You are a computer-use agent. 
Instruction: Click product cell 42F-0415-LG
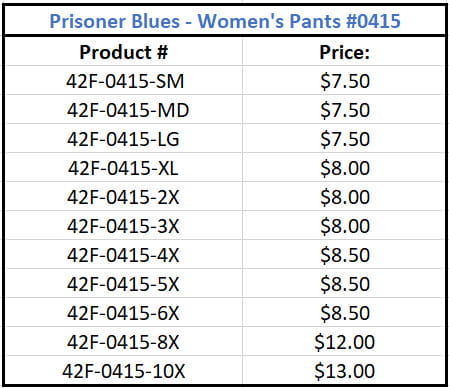[x=123, y=139]
